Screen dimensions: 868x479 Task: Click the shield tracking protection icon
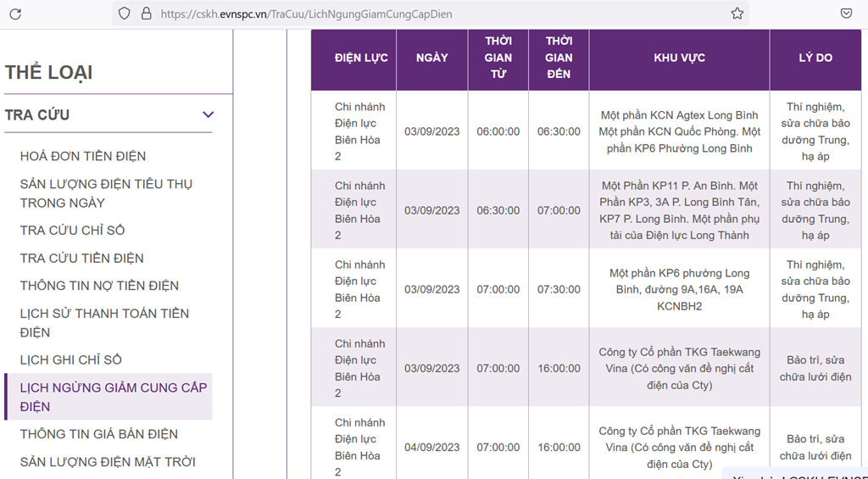125,14
